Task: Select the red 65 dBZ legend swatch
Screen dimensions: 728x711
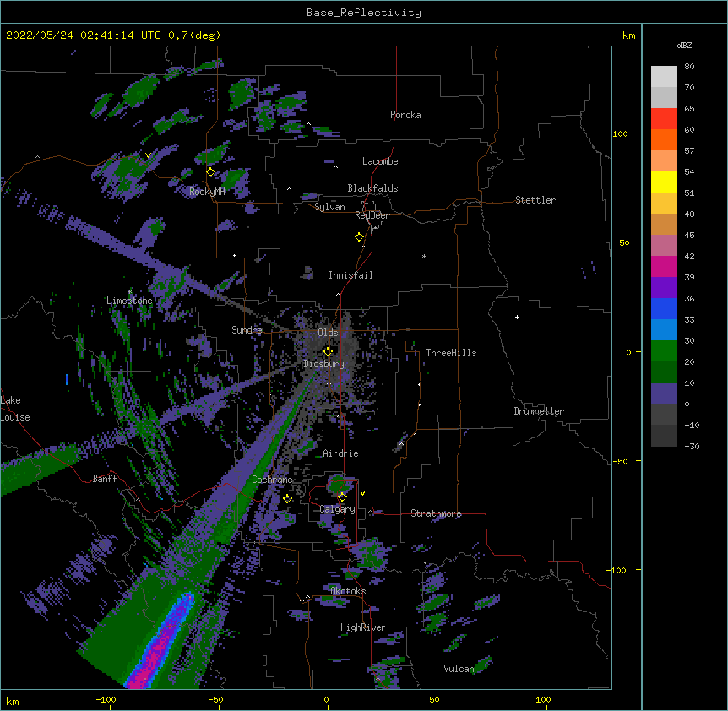Action: point(664,118)
